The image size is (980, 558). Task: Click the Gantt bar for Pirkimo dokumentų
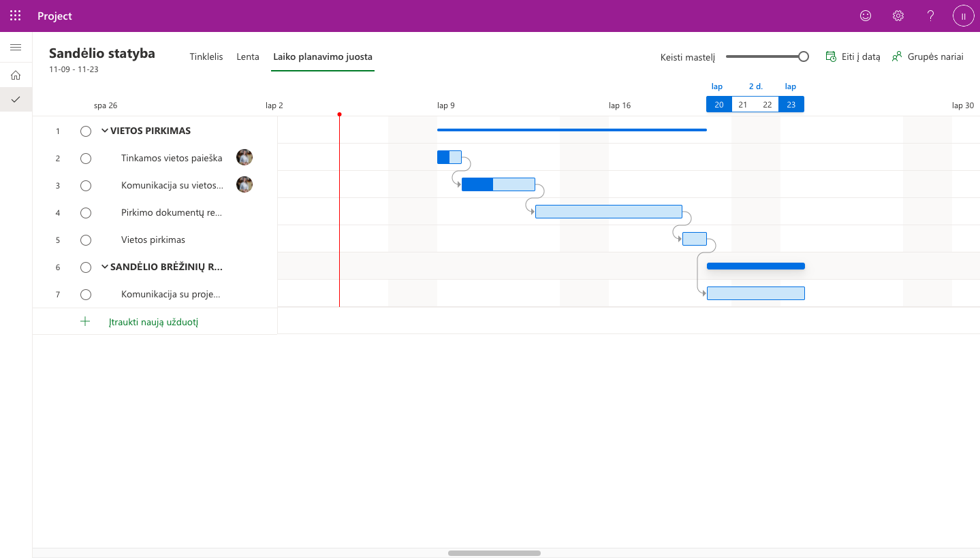coord(609,212)
